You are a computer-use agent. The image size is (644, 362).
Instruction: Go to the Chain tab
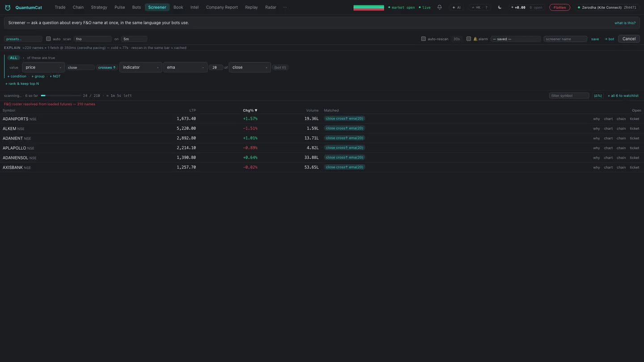coord(78,7)
